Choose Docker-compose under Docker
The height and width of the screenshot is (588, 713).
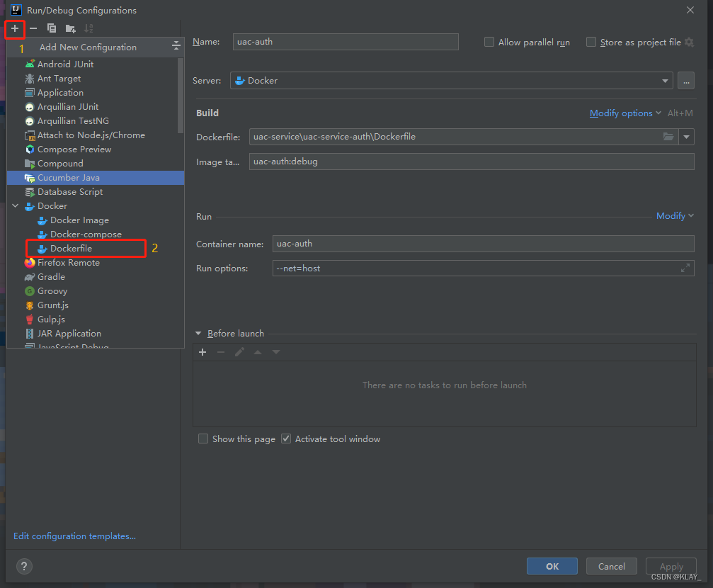[96, 234]
